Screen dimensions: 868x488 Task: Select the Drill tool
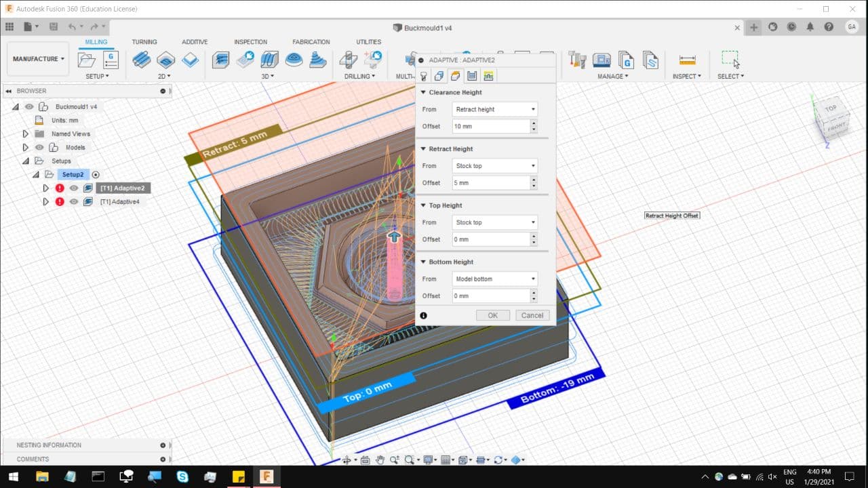pos(349,60)
